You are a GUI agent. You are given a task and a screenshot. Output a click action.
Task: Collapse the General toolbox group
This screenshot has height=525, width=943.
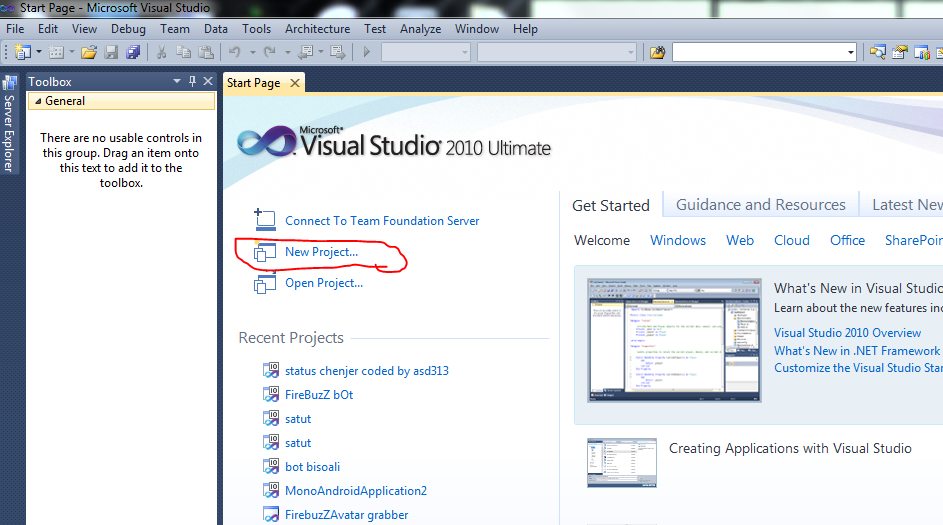point(38,101)
